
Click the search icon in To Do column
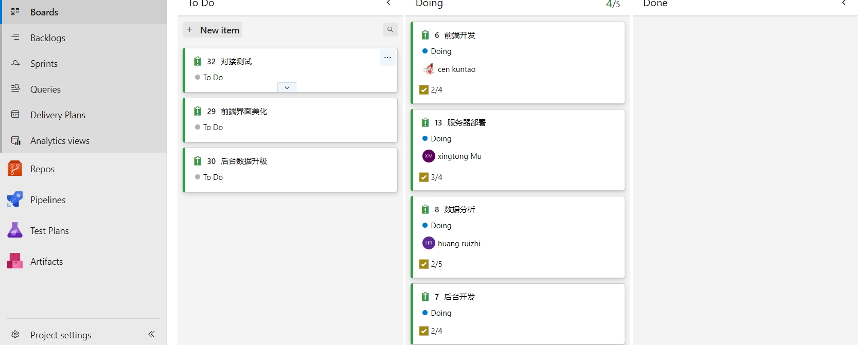[391, 30]
